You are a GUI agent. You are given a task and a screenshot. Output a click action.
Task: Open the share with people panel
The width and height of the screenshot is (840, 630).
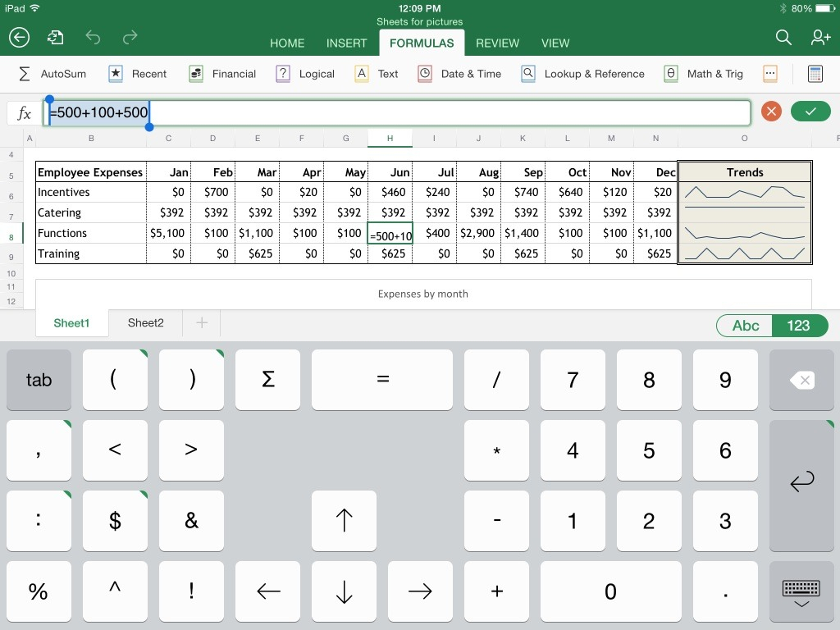click(820, 38)
